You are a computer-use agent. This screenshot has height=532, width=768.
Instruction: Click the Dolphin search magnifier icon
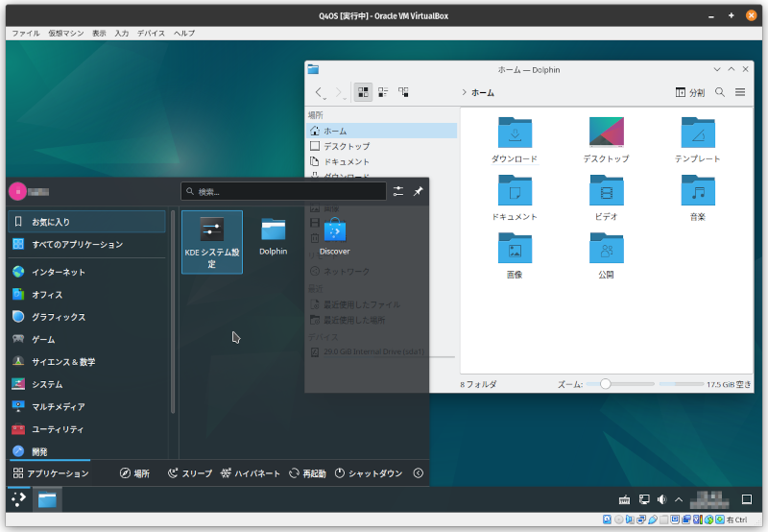(x=719, y=92)
